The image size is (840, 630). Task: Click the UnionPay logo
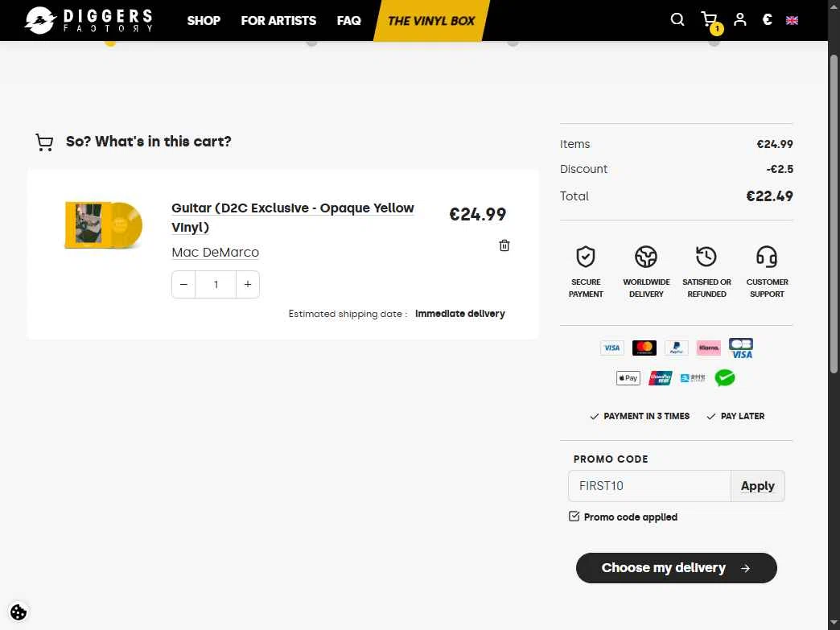click(661, 378)
